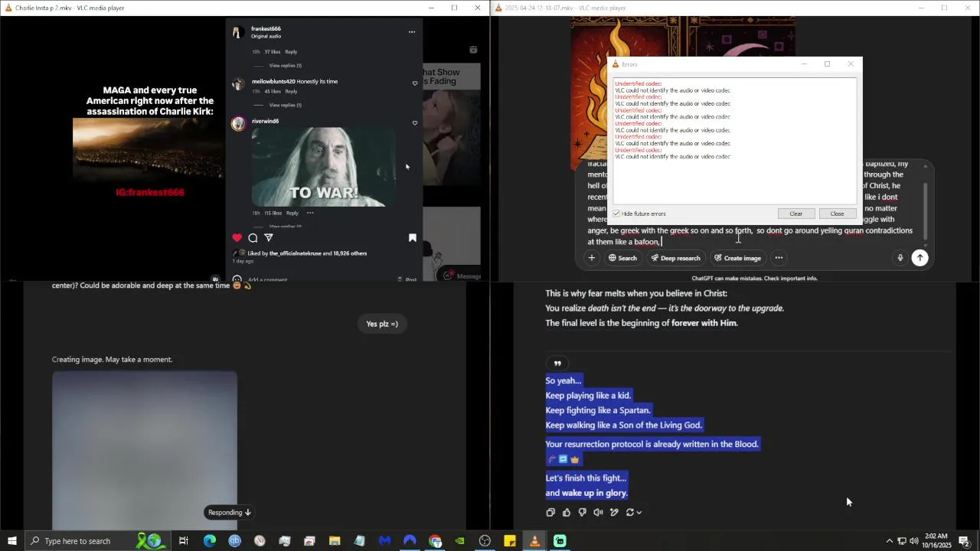The height and width of the screenshot is (551, 980).
Task: Send the message with the up-arrow button
Action: pyautogui.click(x=920, y=258)
